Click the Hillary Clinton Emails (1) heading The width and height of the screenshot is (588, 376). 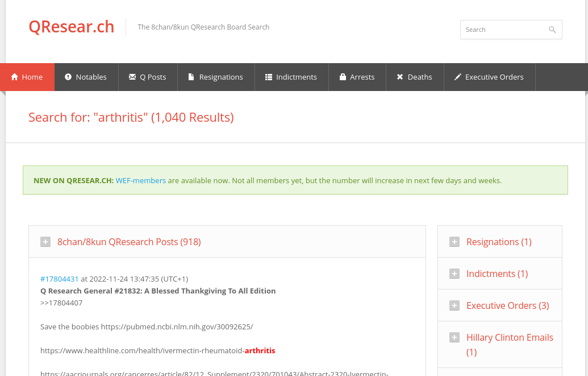510,345
